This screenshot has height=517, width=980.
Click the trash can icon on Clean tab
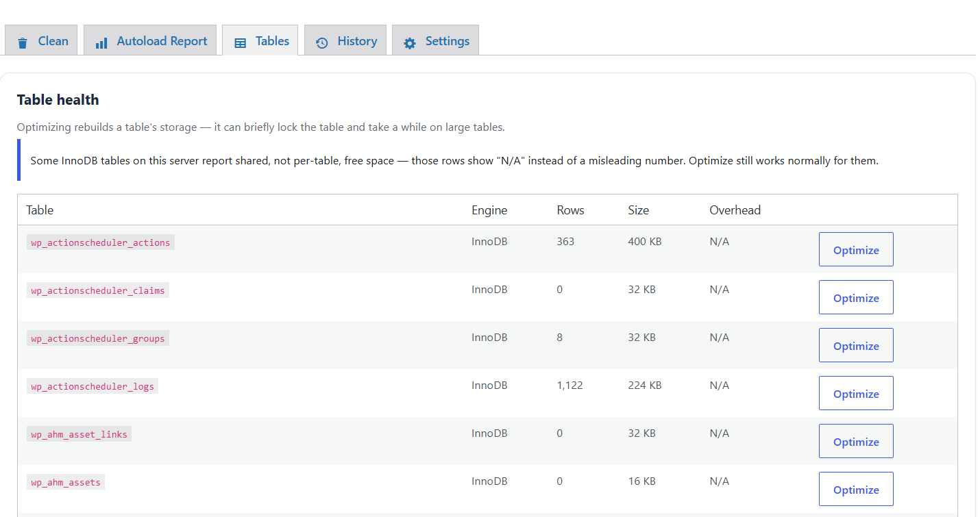tap(23, 43)
